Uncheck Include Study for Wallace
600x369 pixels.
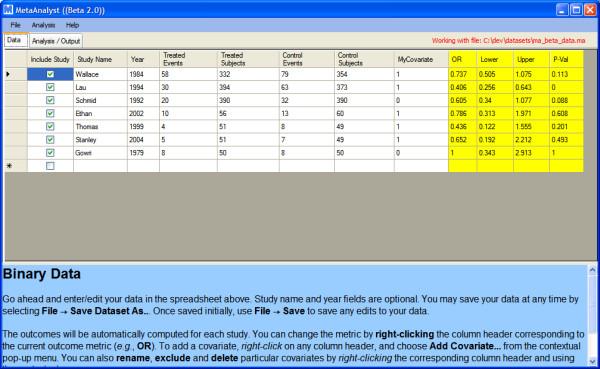coord(50,74)
